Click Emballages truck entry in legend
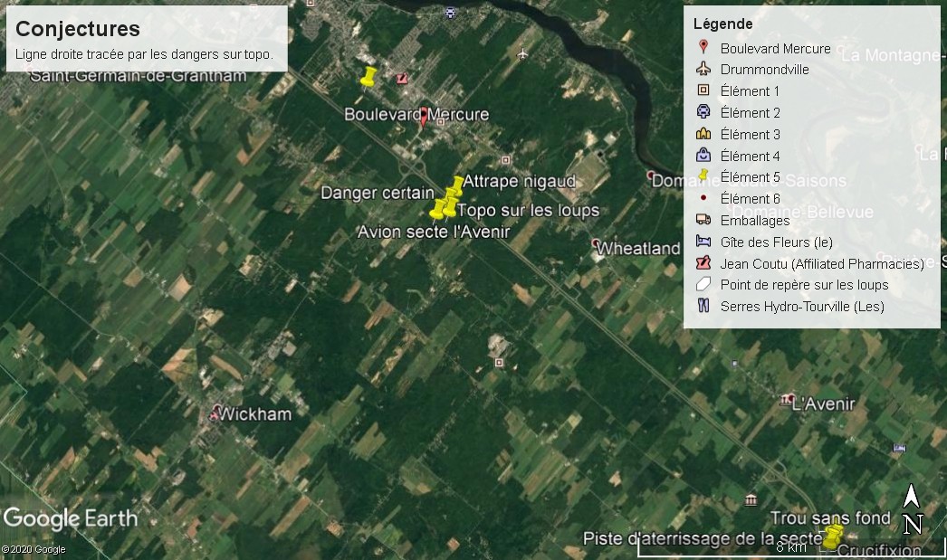The image size is (947, 560). point(754,220)
